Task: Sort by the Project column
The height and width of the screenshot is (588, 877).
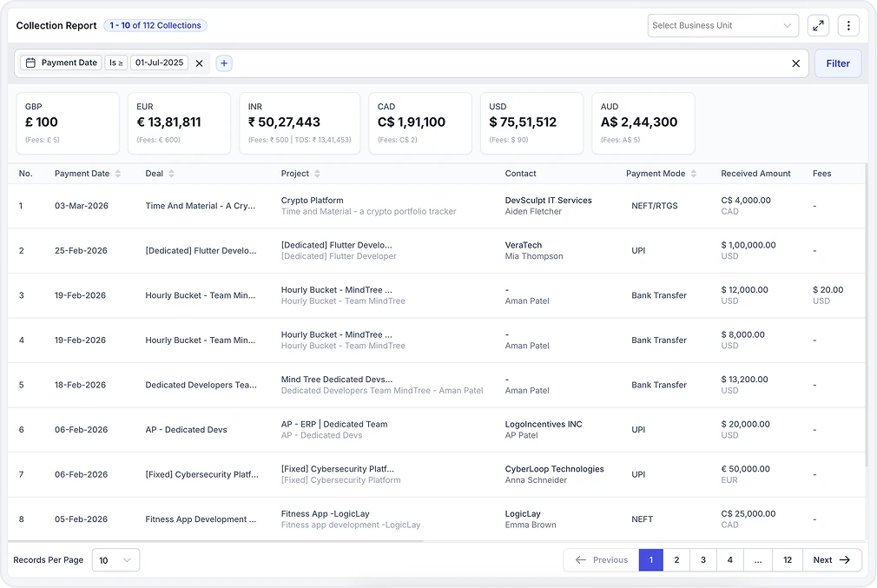Action: [x=317, y=174]
